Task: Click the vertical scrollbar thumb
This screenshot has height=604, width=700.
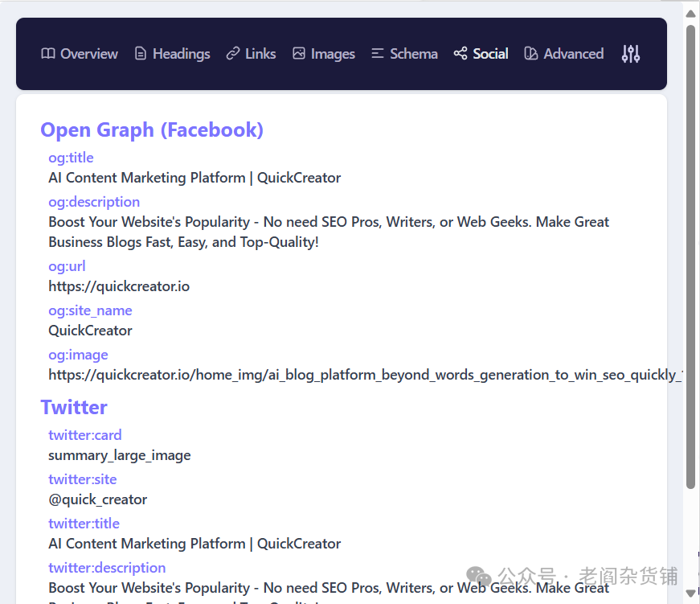Action: (x=690, y=257)
